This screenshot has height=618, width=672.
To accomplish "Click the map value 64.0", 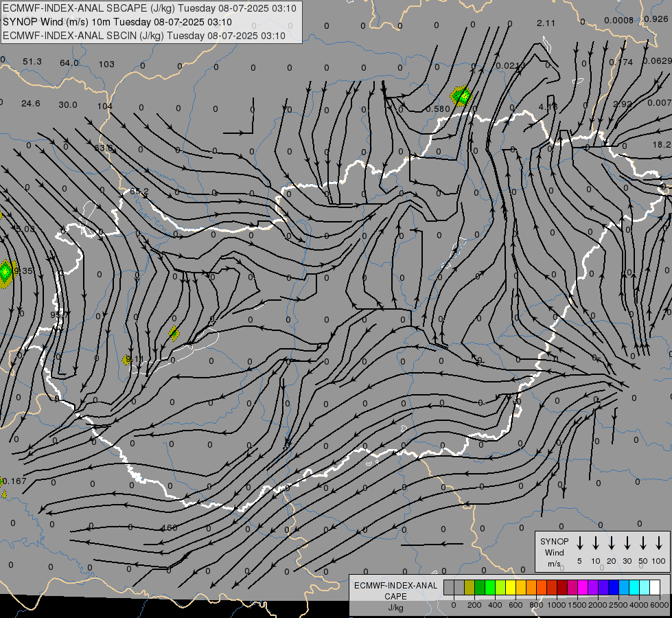I will pos(69,63).
